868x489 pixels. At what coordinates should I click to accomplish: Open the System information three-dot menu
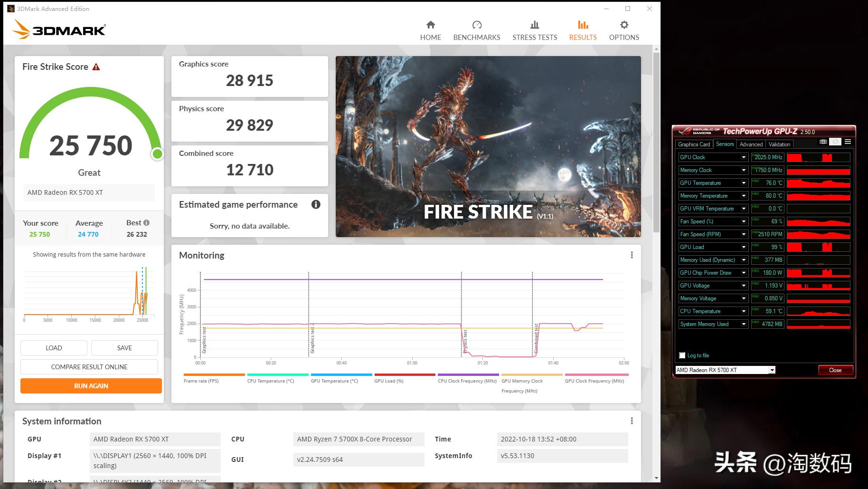click(632, 421)
